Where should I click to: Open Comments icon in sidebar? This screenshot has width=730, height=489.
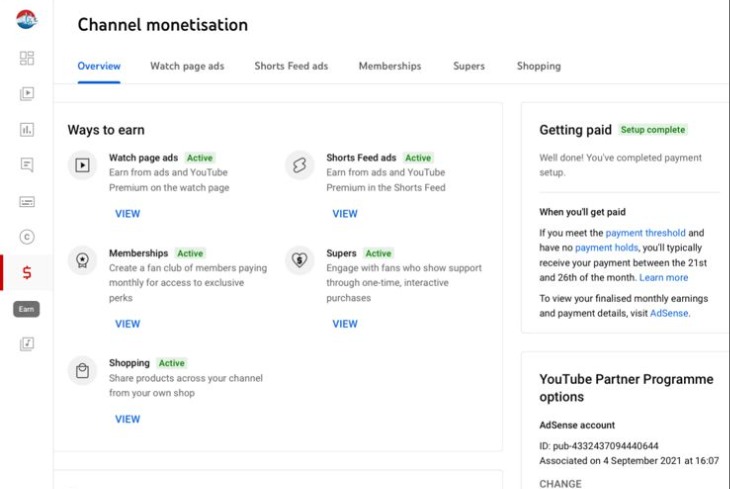click(27, 165)
